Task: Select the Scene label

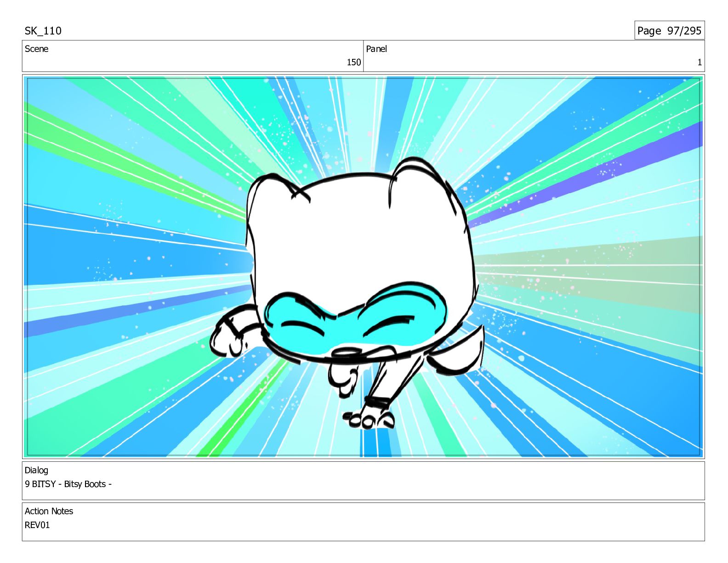Action: (36, 49)
